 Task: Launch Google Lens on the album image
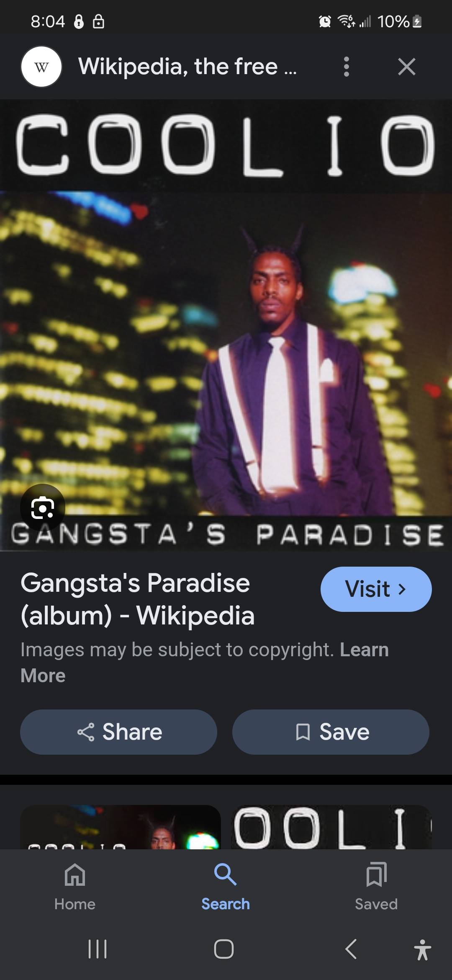43,507
